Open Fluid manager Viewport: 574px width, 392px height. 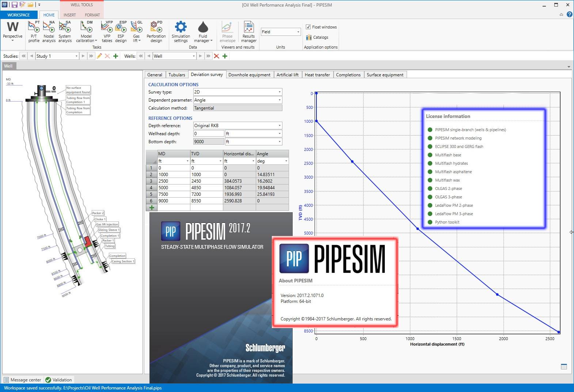click(203, 32)
